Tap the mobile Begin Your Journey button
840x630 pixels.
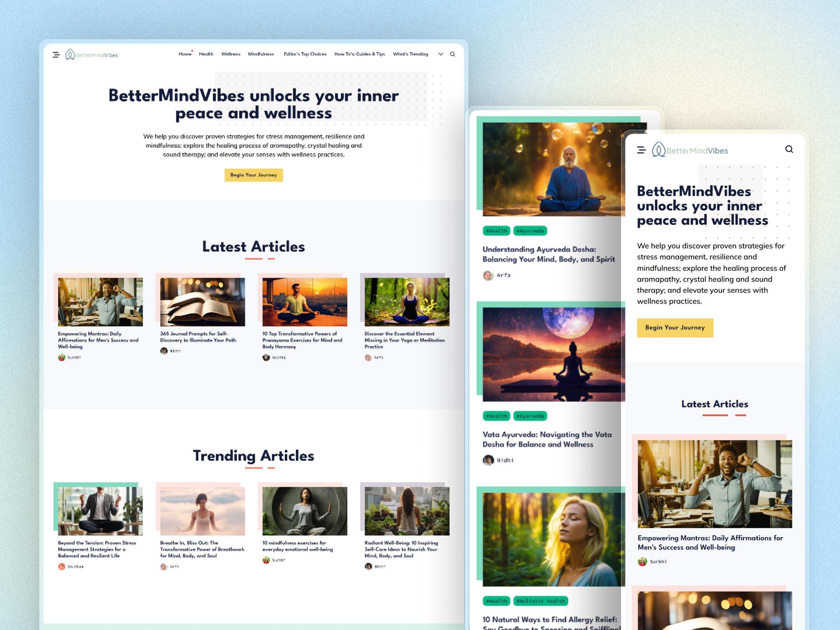[x=675, y=328]
